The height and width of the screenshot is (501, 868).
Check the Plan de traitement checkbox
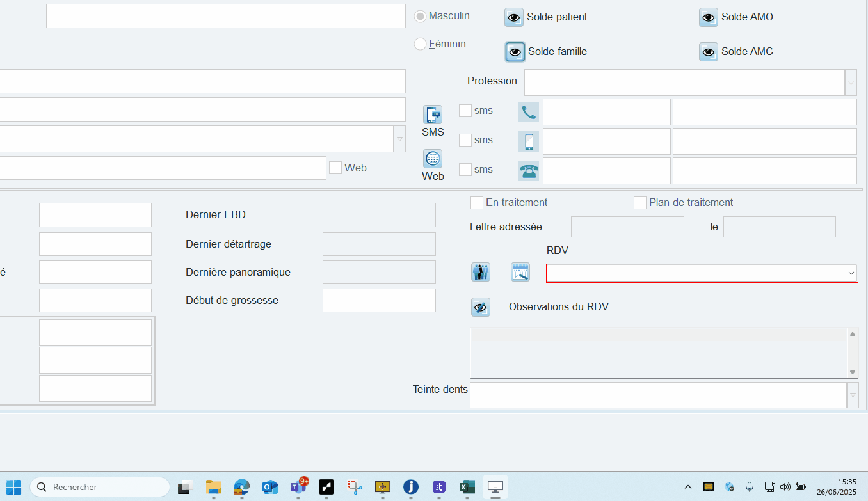(x=639, y=203)
